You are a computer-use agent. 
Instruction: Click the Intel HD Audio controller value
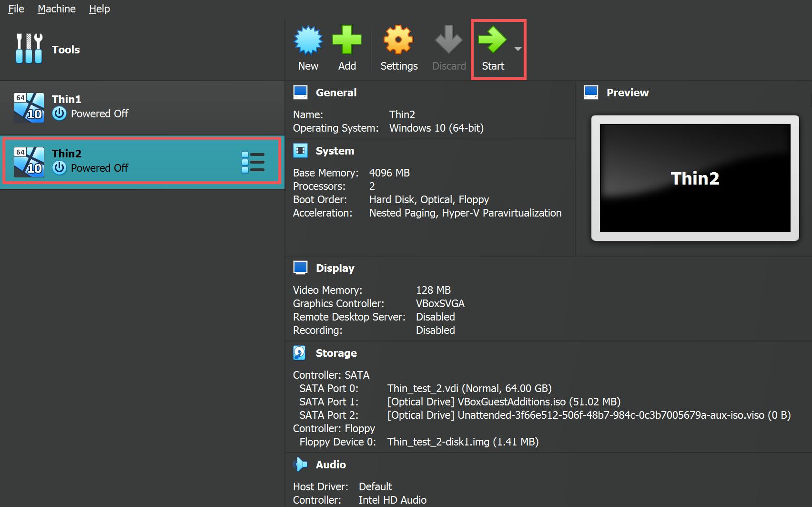click(x=392, y=500)
